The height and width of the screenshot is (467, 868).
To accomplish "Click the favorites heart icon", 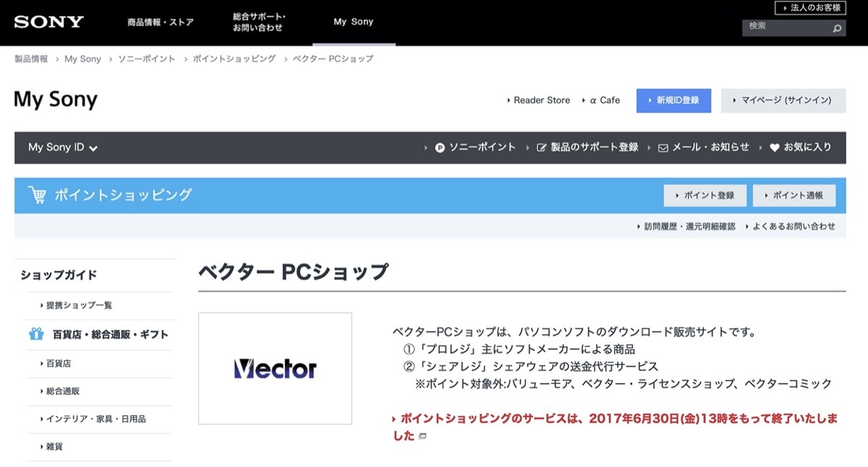I will click(x=775, y=147).
